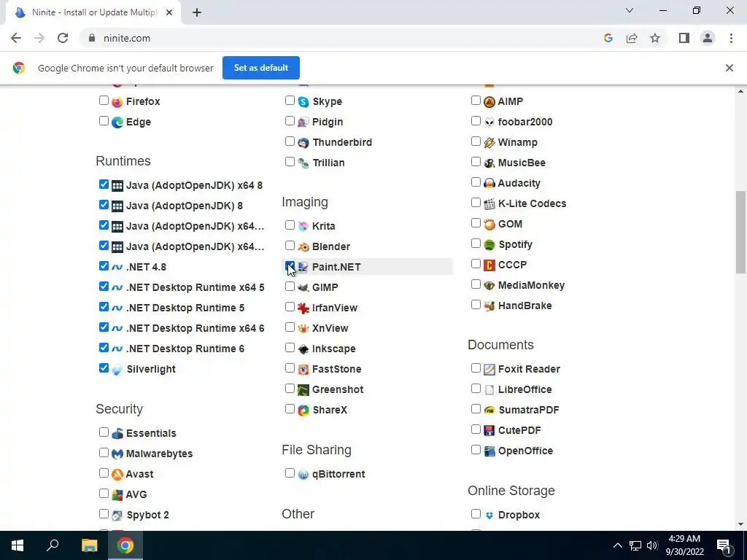Open the Chrome profile button
The height and width of the screenshot is (560, 747).
coord(708,38)
